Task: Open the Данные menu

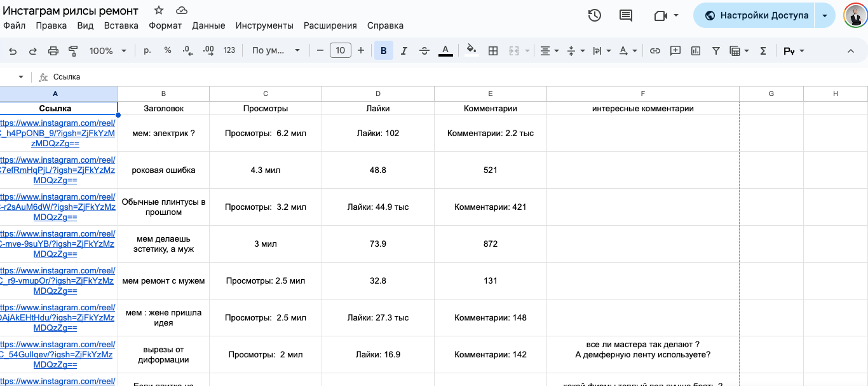Action: [x=208, y=25]
